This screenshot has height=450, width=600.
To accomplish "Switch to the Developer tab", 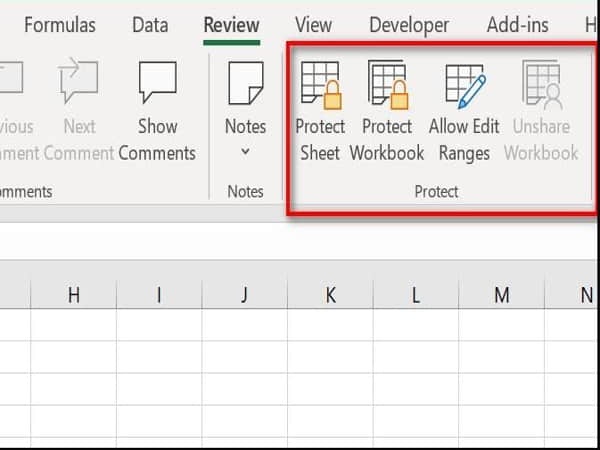I will click(x=409, y=25).
